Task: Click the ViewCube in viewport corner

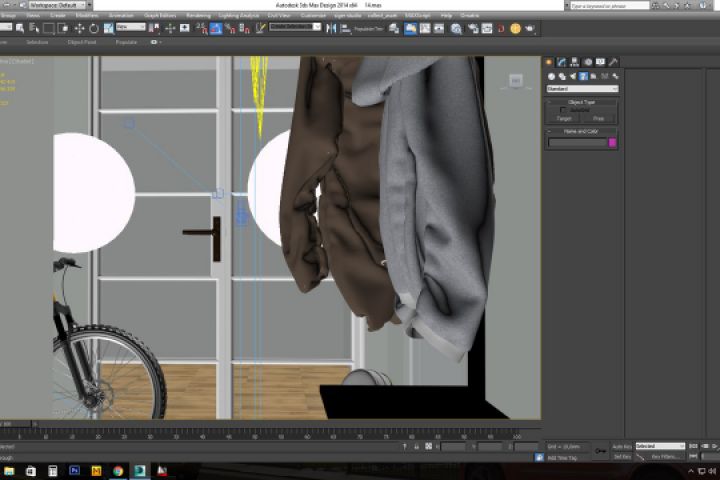Action: click(x=516, y=81)
